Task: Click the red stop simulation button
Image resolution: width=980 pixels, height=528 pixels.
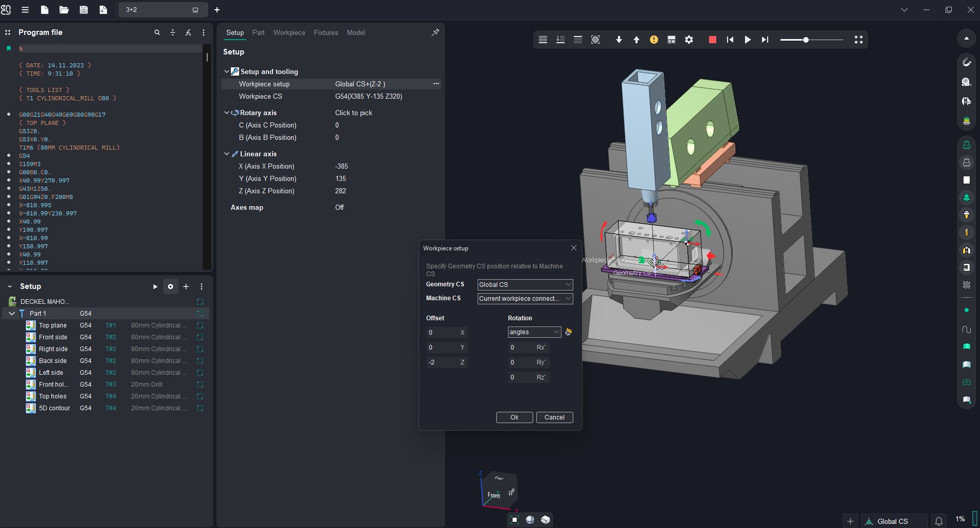Action: [x=712, y=40]
